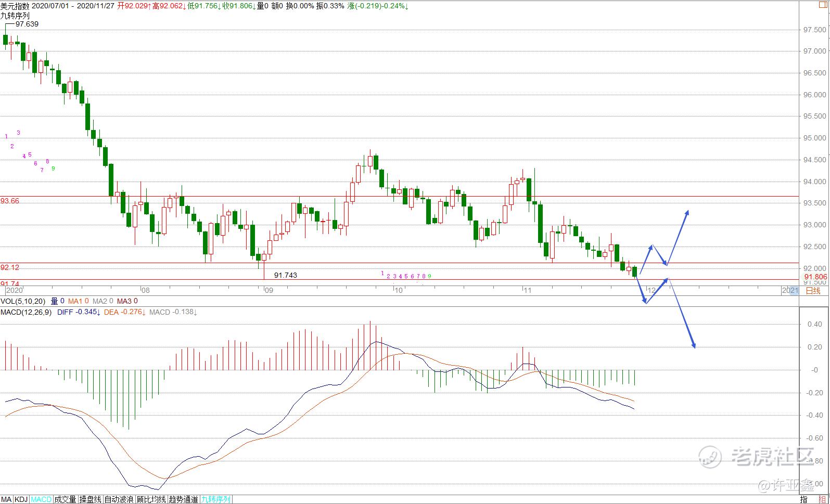The image size is (830, 504).
Task: Select the 顾比均线 indicator tab
Action: (x=151, y=499)
